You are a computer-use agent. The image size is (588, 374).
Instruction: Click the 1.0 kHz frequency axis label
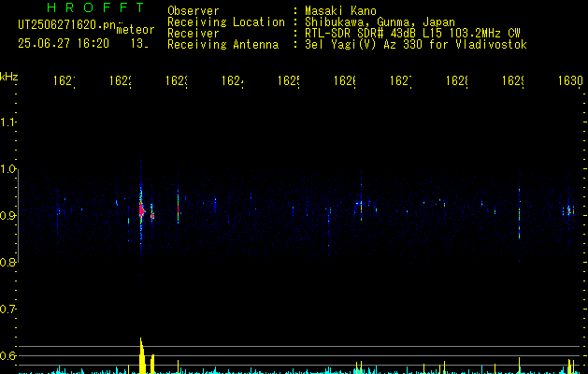(7, 169)
